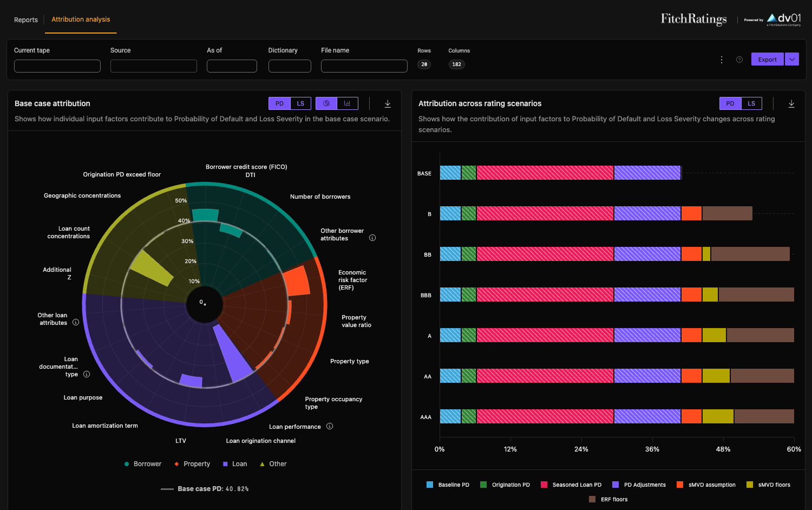Click the Geographic concentrations label
The width and height of the screenshot is (812, 510).
(82, 195)
